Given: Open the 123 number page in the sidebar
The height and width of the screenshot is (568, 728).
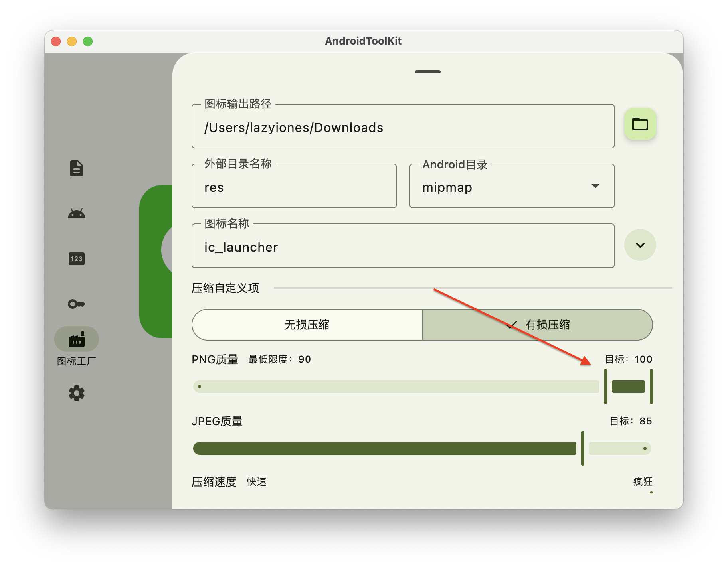Looking at the screenshot, I should 77,259.
